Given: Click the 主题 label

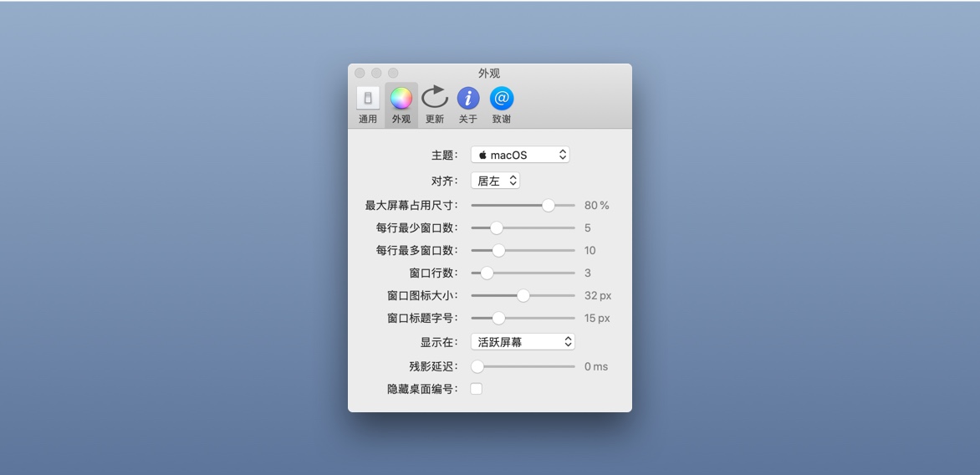Looking at the screenshot, I should 444,155.
